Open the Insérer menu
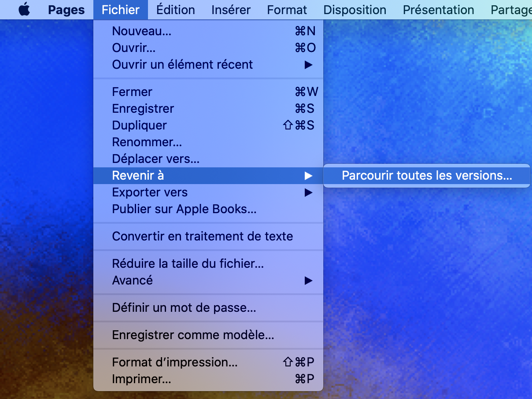 (x=231, y=10)
